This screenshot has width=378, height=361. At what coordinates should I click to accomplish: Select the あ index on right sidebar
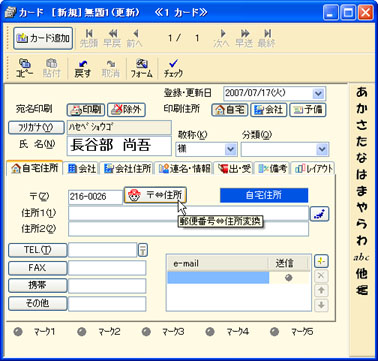(x=362, y=92)
